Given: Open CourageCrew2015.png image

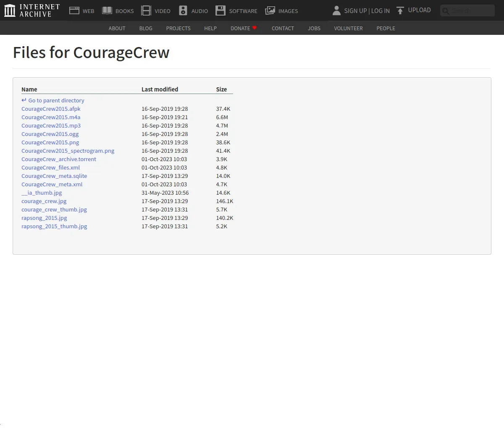Looking at the screenshot, I should [x=50, y=143].
